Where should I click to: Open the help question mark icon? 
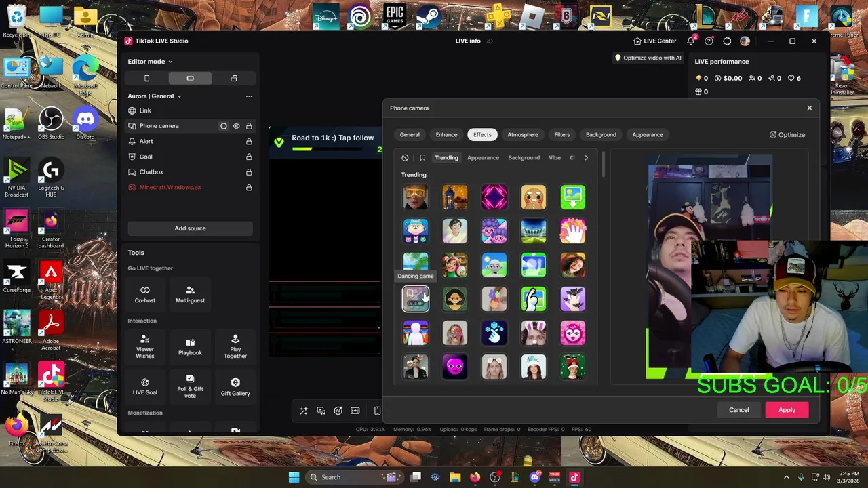tap(709, 41)
